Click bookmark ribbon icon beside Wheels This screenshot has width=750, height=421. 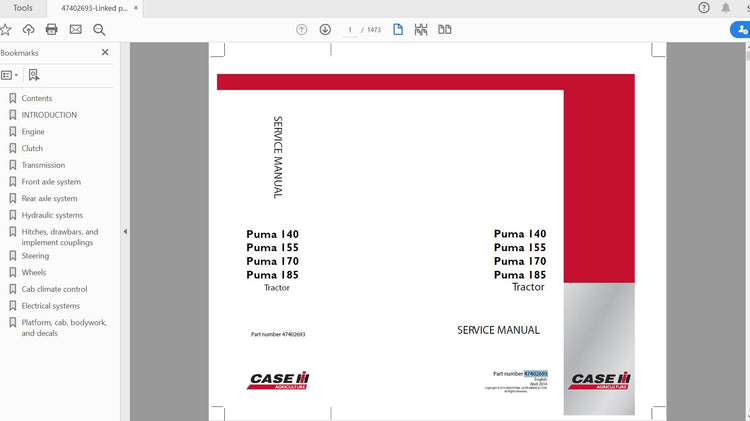[13, 272]
